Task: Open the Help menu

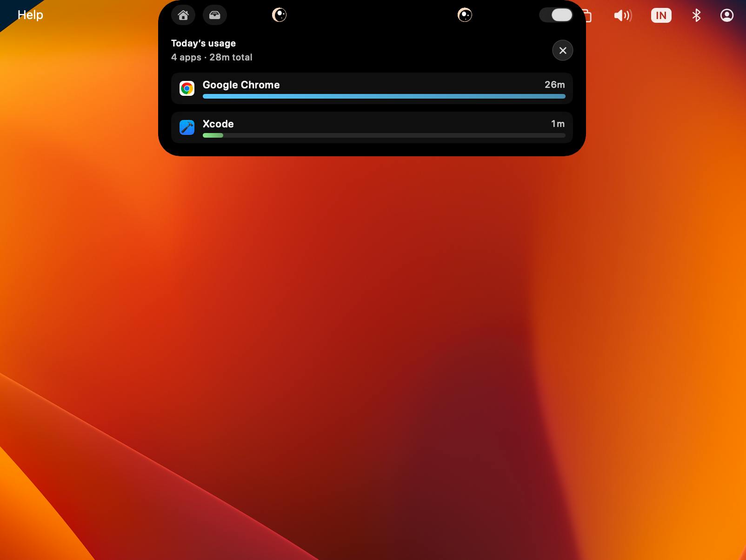Action: click(30, 15)
